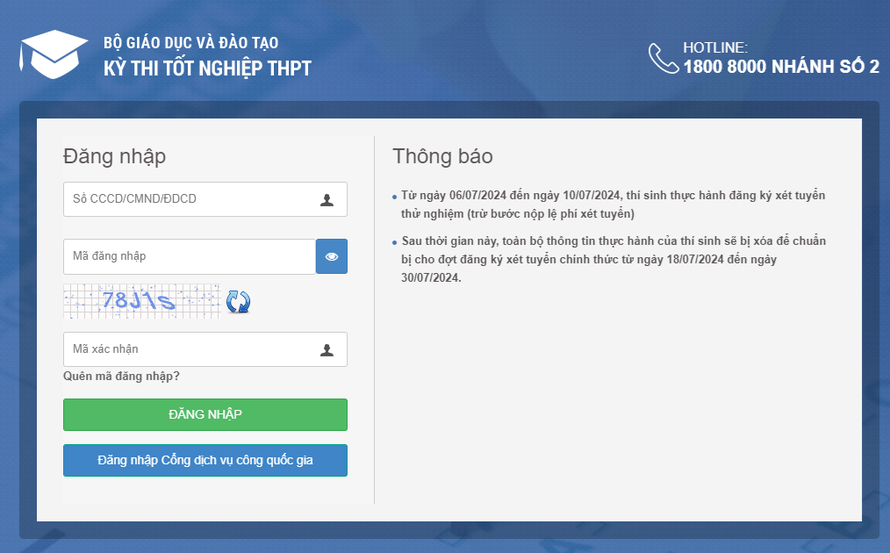
Task: Focus the Số CCCD/CMND/ĐDCD input field
Action: tap(190, 200)
